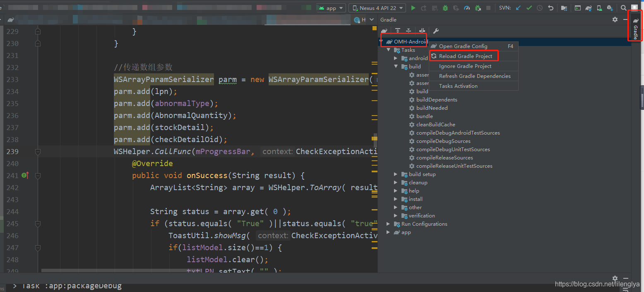The image size is (644, 292).
Task: Toggle code fold marker at line 245
Action: pyautogui.click(x=38, y=224)
